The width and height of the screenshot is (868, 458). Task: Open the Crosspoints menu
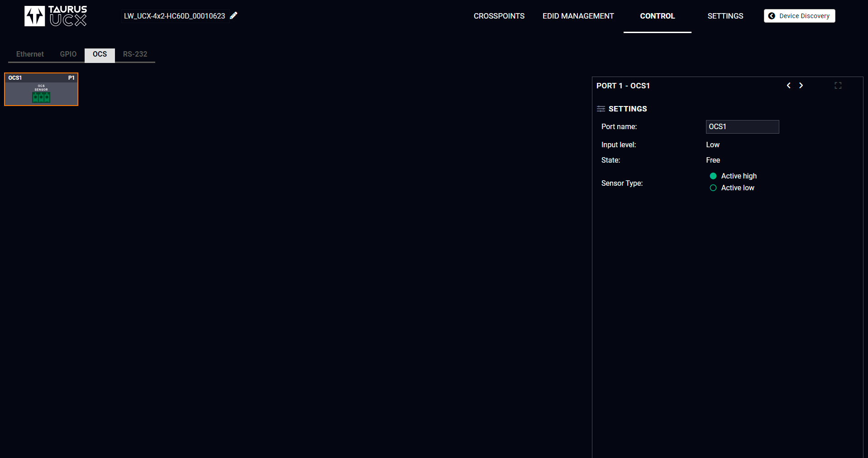coord(499,16)
